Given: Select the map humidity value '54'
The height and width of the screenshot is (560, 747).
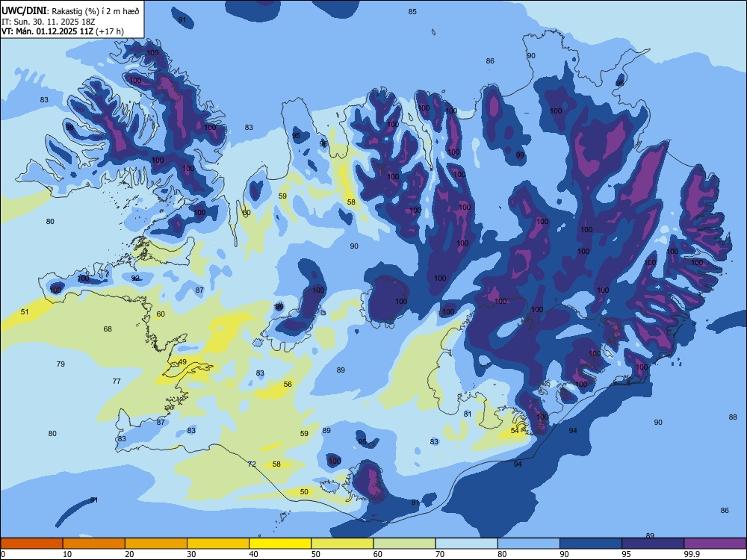Looking at the screenshot, I should coord(515,431).
